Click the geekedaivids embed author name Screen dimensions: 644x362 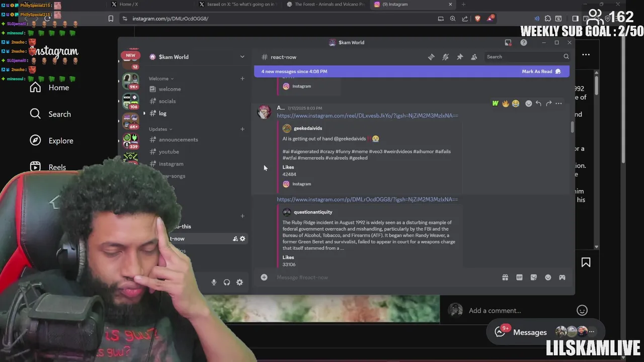(x=308, y=128)
